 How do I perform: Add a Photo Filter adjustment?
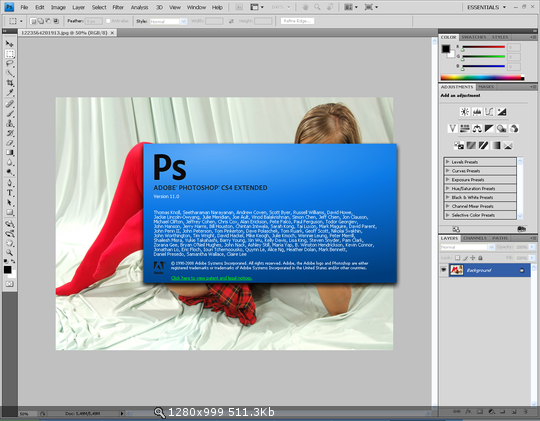click(501, 129)
